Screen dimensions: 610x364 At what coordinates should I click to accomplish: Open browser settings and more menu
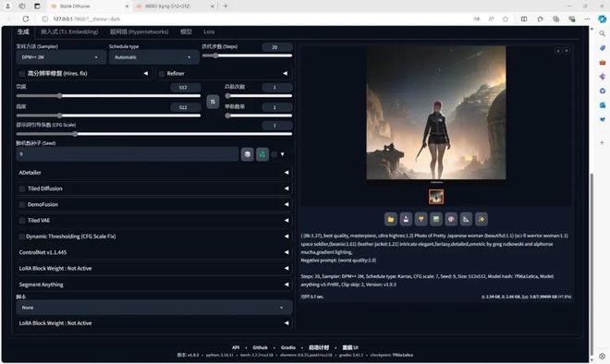pos(587,18)
